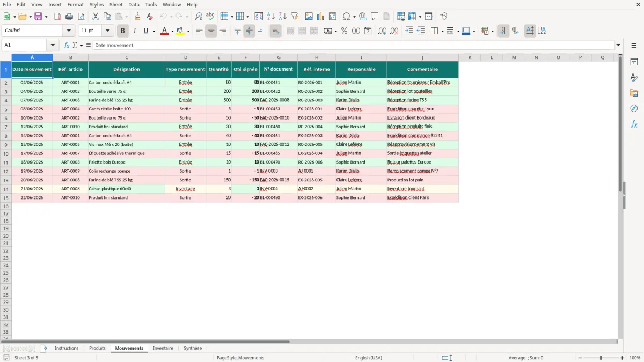644x362 pixels.
Task: Toggle Center Horizontally alignment
Action: [x=211, y=31]
